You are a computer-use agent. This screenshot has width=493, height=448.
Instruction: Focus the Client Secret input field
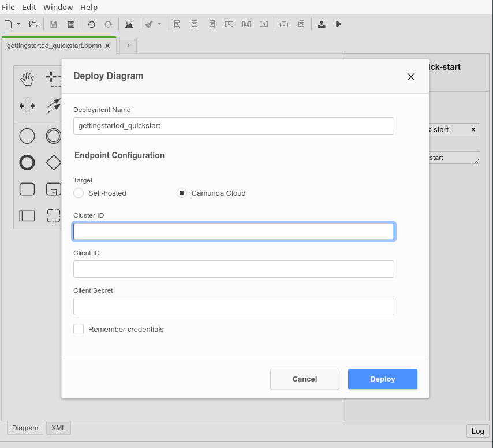[x=233, y=307]
